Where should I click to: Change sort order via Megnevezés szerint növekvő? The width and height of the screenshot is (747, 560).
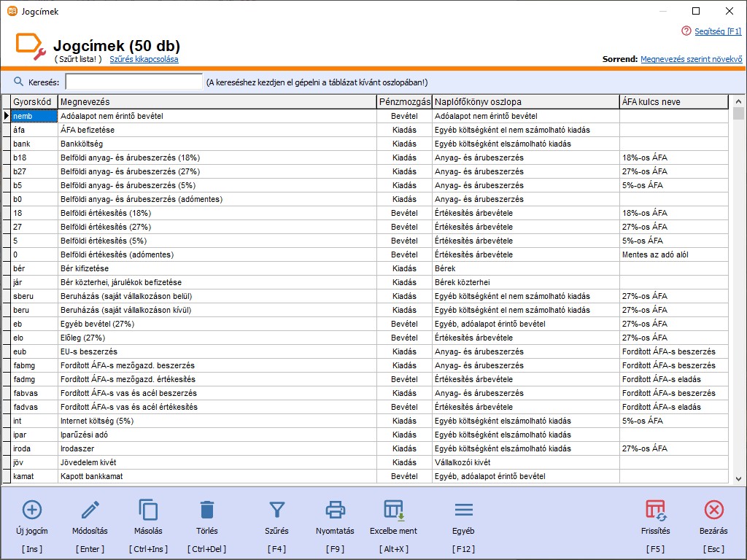click(x=691, y=59)
